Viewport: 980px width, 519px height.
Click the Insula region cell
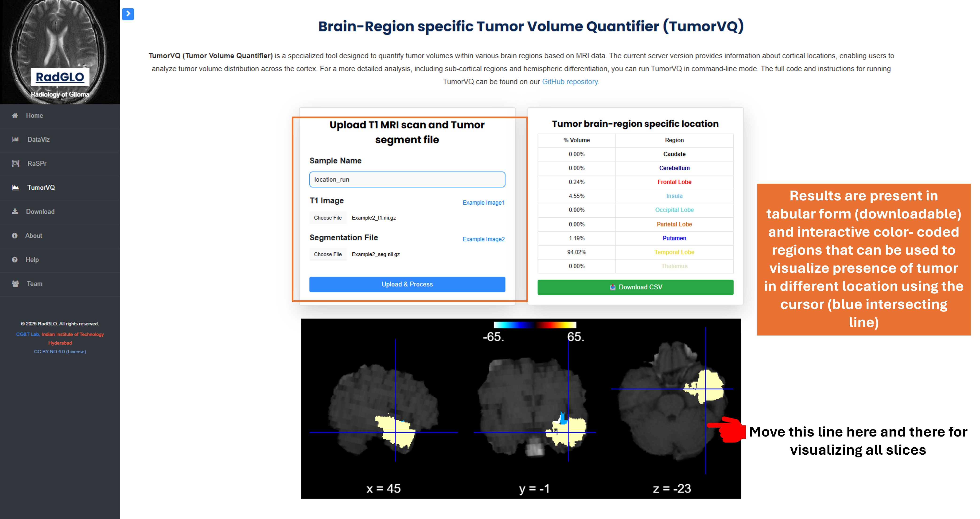tap(674, 196)
